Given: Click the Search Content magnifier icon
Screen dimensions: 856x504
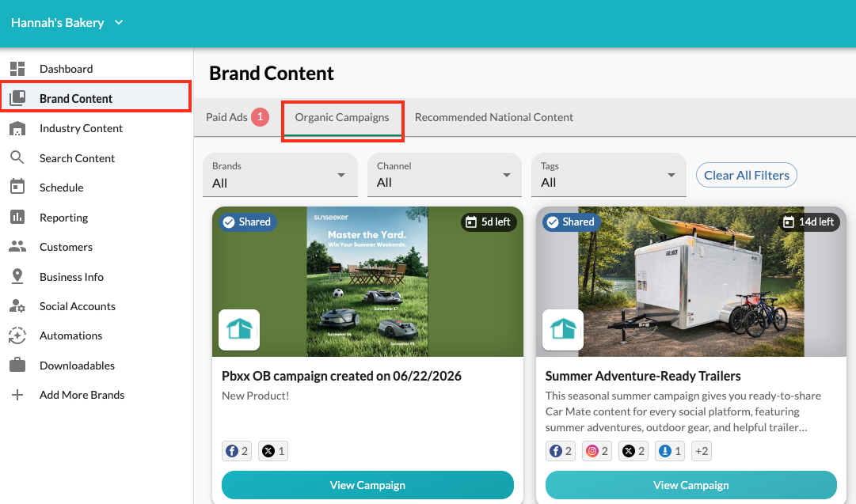Looking at the screenshot, I should point(17,157).
